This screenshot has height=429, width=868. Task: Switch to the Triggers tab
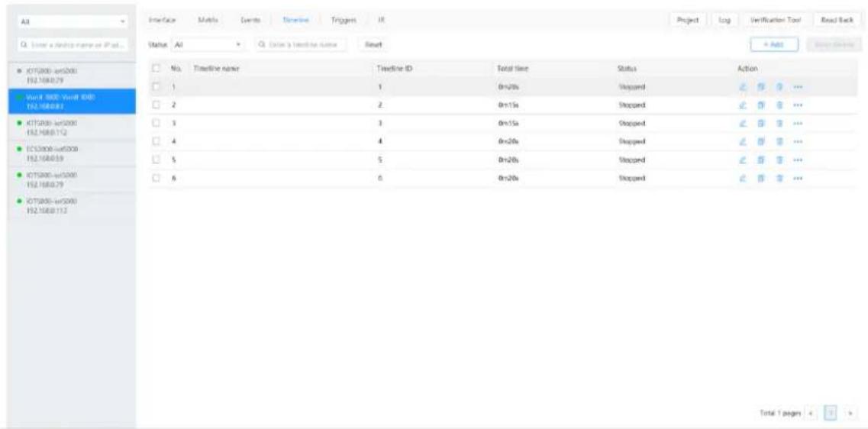[343, 21]
